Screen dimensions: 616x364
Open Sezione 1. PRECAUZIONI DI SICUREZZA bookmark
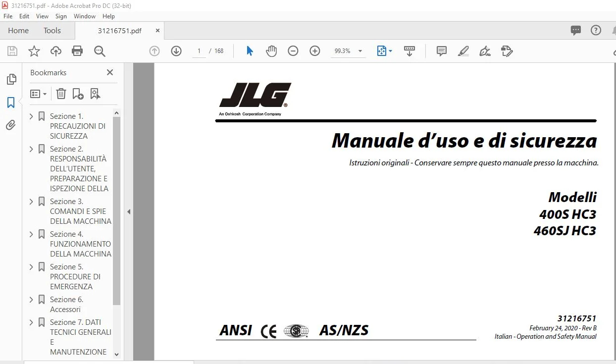pos(78,126)
